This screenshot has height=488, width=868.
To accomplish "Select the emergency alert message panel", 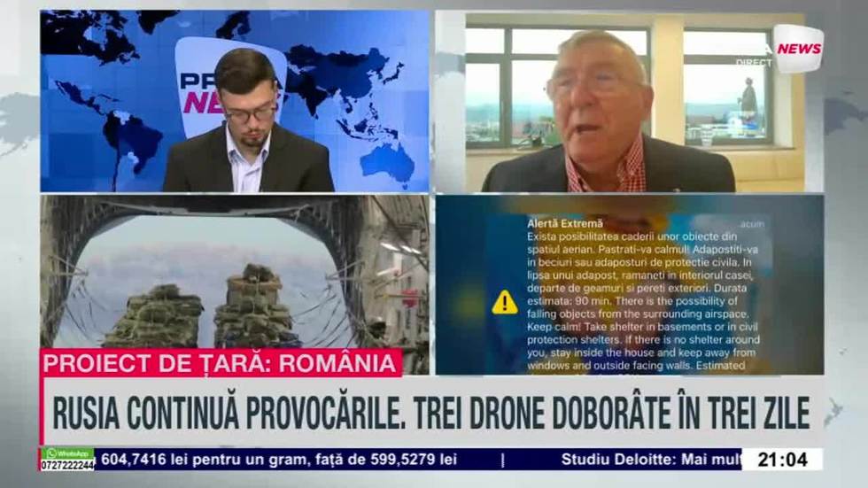I will pos(630,285).
